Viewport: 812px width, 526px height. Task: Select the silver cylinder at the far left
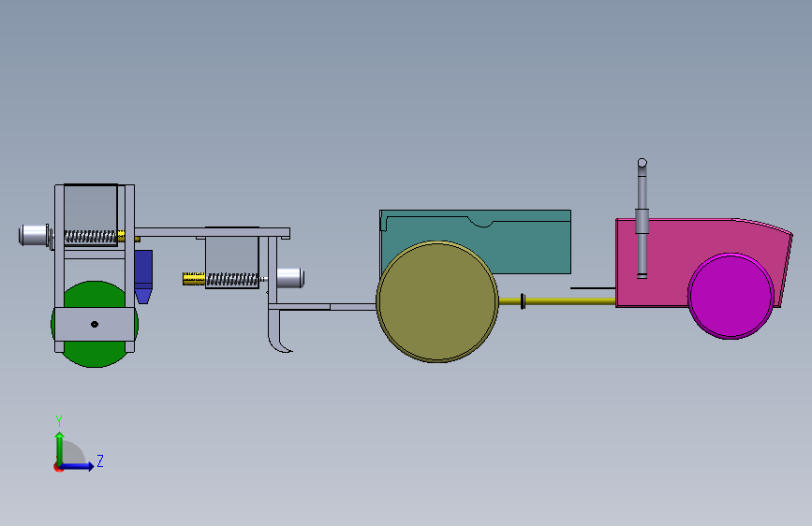pyautogui.click(x=34, y=235)
